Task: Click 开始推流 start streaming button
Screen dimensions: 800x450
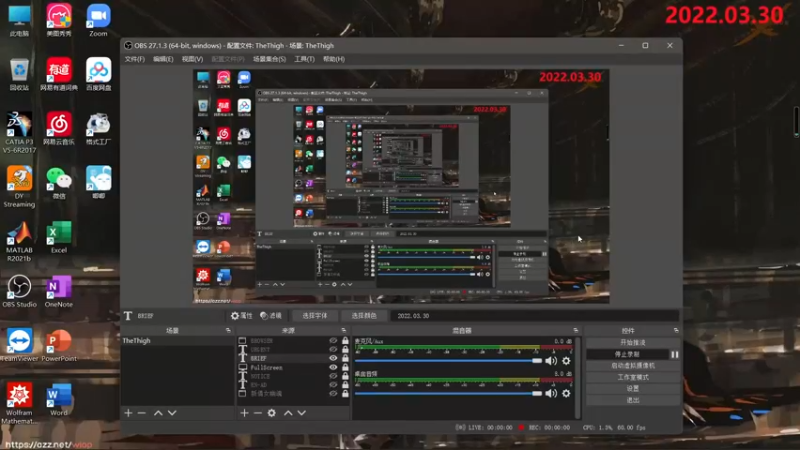Action: [x=633, y=342]
